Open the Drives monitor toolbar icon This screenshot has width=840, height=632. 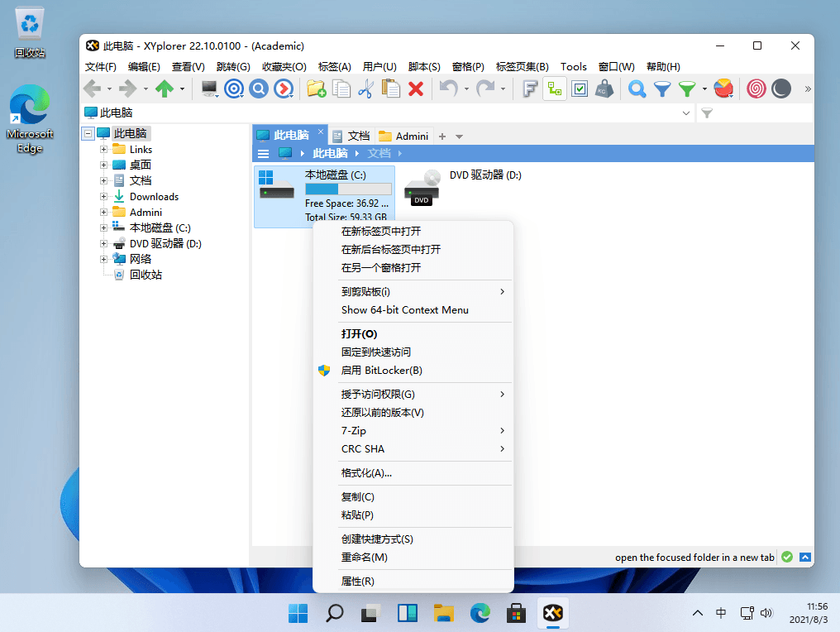pos(209,89)
